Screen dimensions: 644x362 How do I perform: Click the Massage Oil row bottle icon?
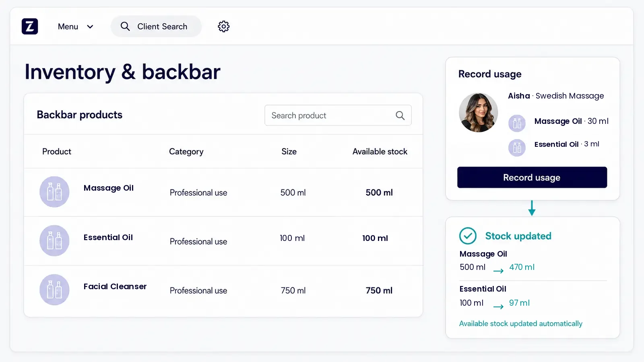click(54, 192)
